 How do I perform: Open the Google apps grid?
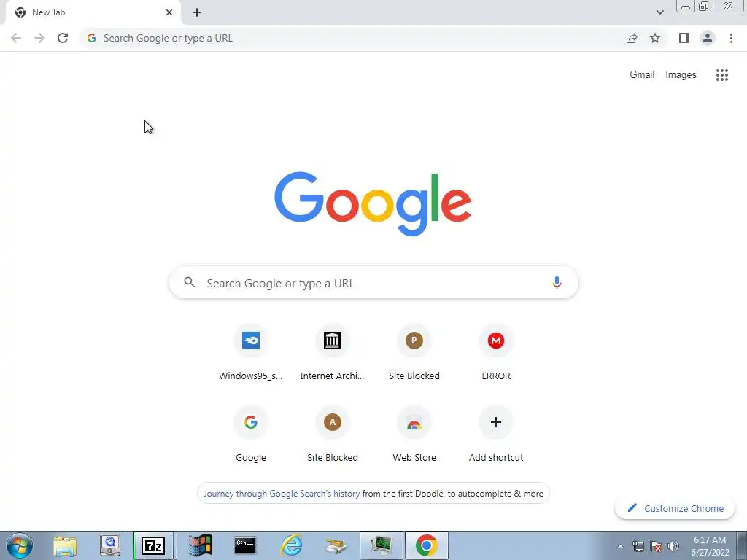pos(721,75)
